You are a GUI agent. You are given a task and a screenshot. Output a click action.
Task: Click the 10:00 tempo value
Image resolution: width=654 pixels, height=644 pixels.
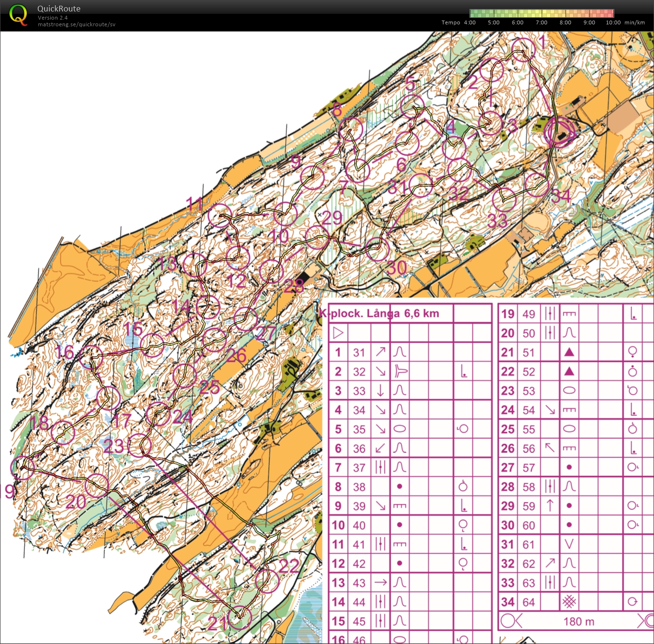(x=613, y=22)
